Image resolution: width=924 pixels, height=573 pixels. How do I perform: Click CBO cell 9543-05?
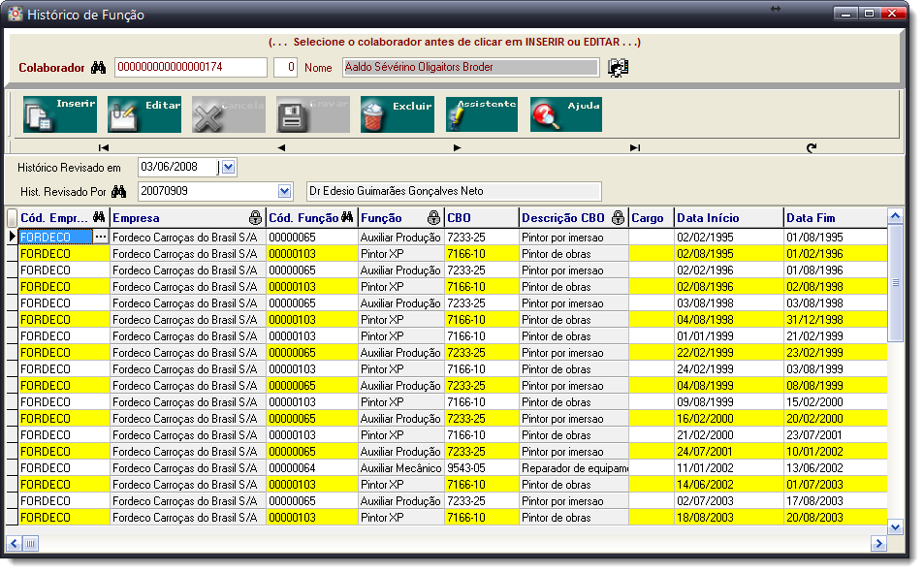(x=482, y=468)
